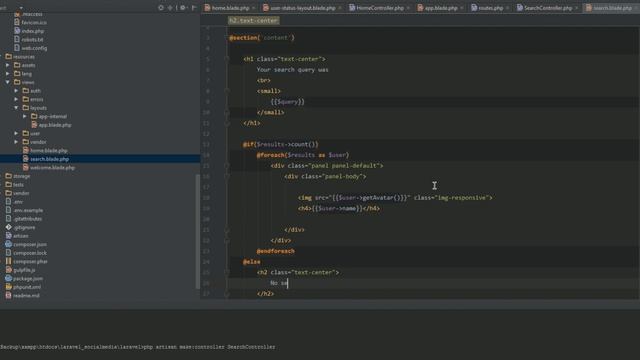Click the collapse-all icon in project toolbar
The width and height of the screenshot is (640, 360).
[x=170, y=7]
